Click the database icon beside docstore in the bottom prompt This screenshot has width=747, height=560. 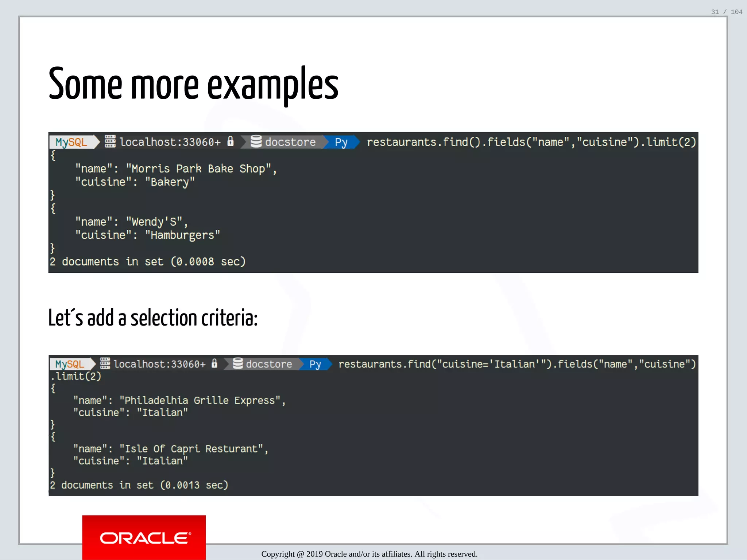[x=238, y=363]
